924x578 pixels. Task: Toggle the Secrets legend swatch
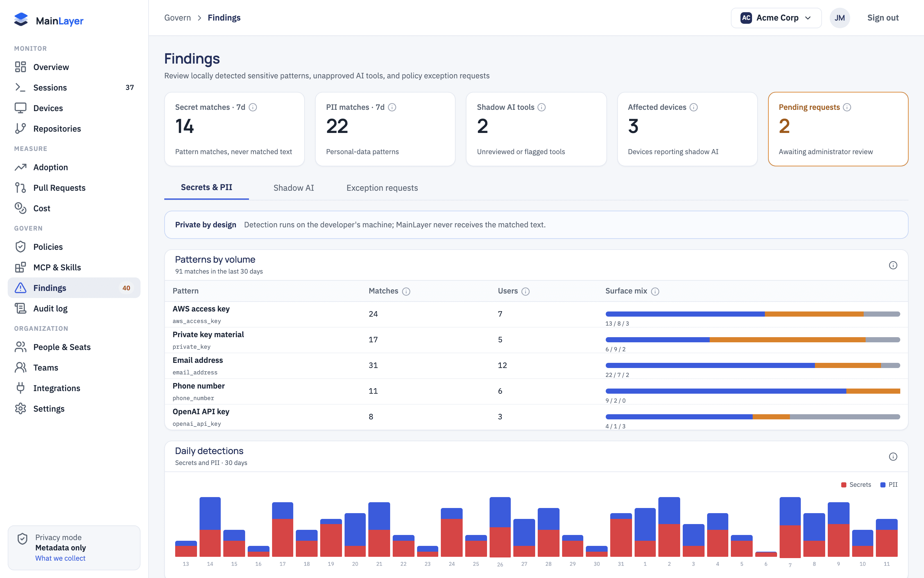844,485
